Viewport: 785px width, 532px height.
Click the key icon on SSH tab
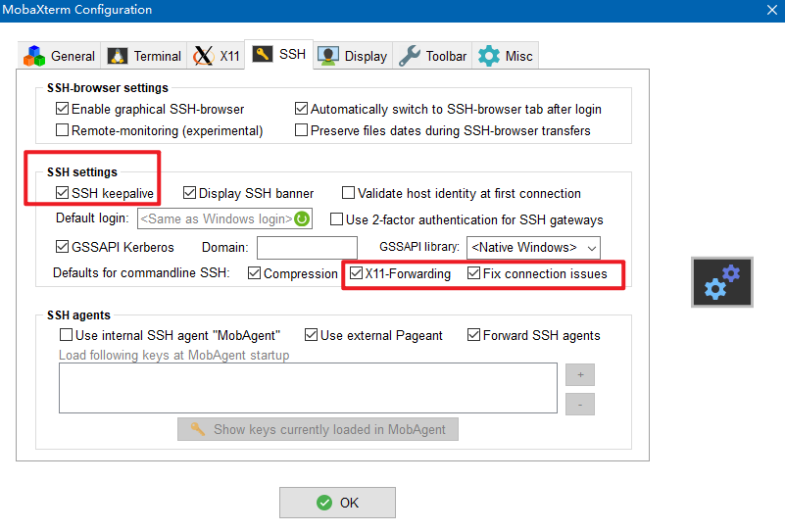coord(263,54)
